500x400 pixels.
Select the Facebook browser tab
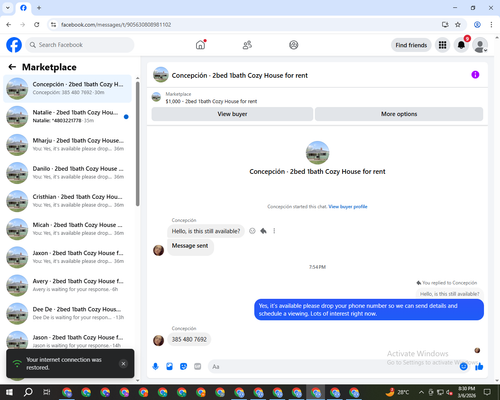coord(23,8)
